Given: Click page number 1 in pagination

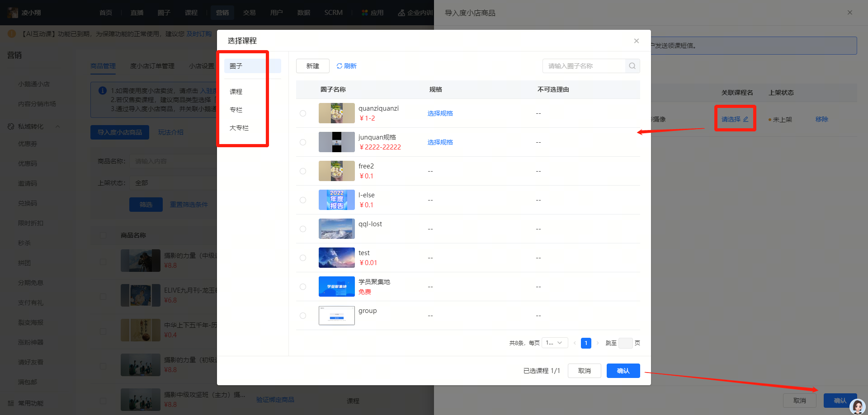Looking at the screenshot, I should click(x=586, y=343).
